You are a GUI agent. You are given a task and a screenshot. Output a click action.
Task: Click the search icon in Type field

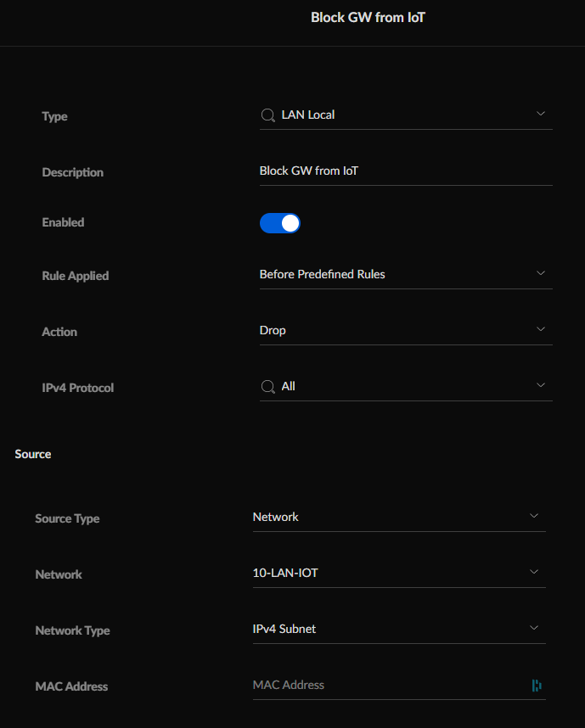pos(268,115)
